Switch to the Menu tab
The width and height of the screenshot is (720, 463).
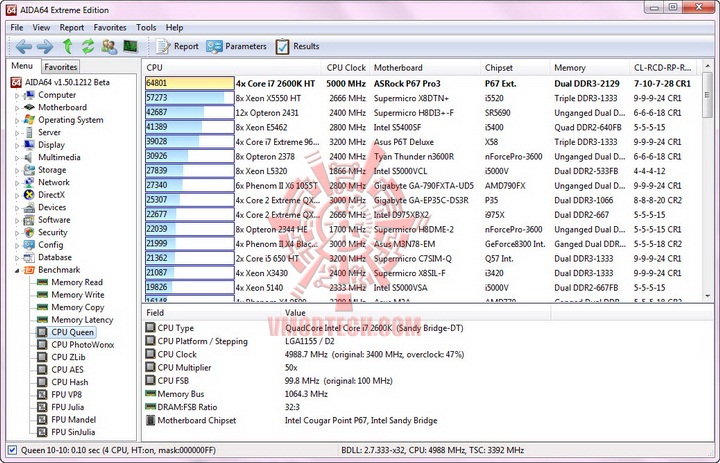(x=22, y=66)
